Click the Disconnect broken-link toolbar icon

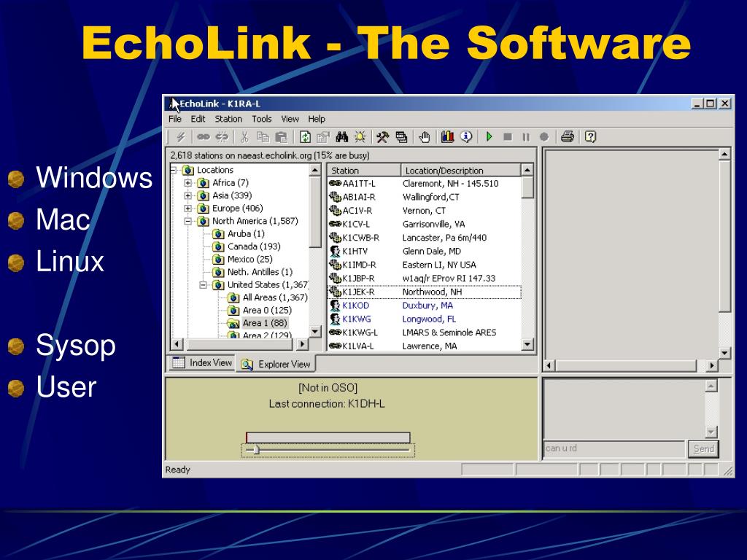(222, 137)
